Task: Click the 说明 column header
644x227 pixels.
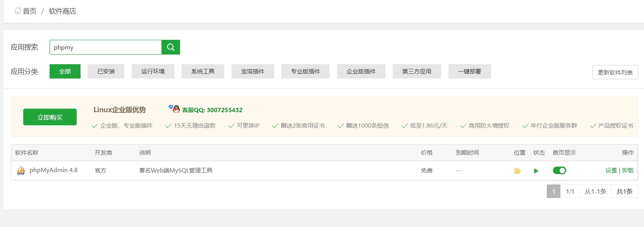Action: [x=145, y=153]
